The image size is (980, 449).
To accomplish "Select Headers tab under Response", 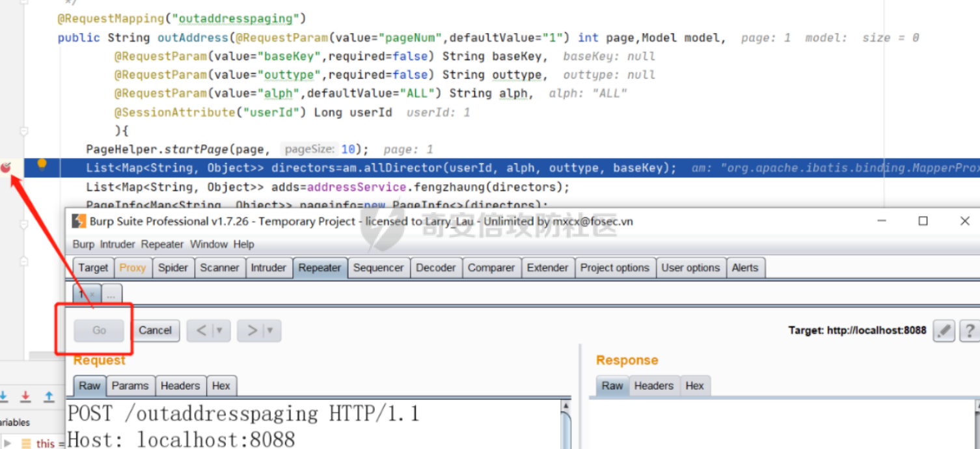I will pos(654,386).
